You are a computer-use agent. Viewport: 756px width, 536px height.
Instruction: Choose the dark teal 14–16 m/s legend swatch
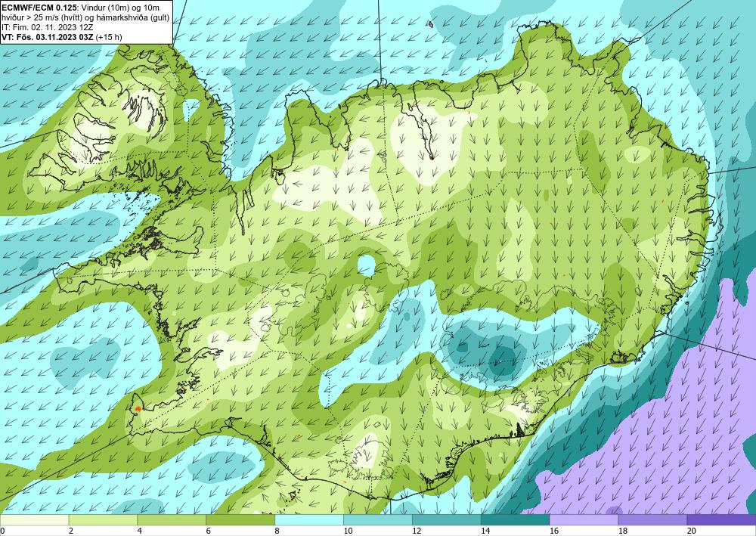[x=515, y=520]
